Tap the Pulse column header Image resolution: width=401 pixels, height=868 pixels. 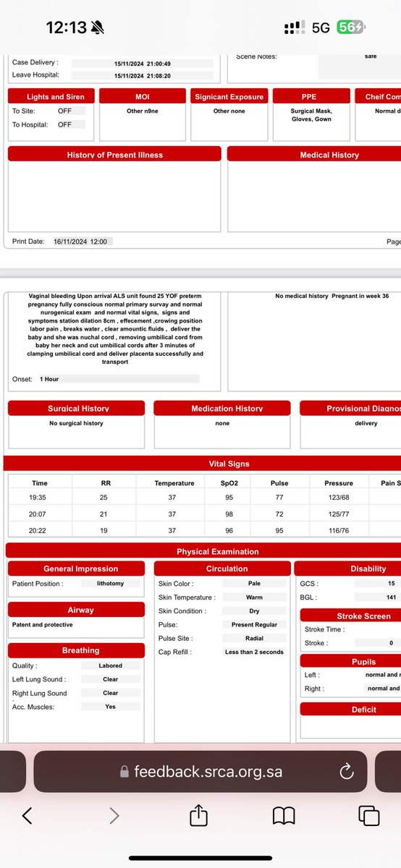coord(279,483)
